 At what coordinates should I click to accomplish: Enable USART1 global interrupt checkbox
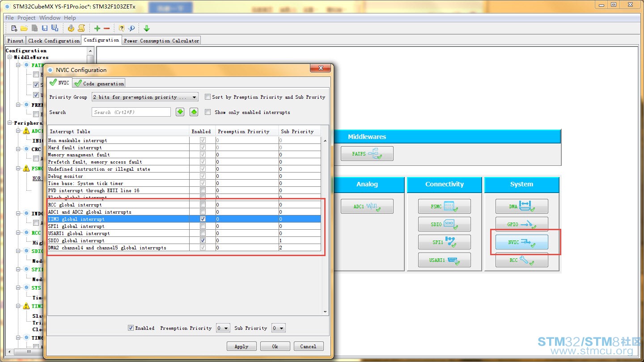[203, 233]
